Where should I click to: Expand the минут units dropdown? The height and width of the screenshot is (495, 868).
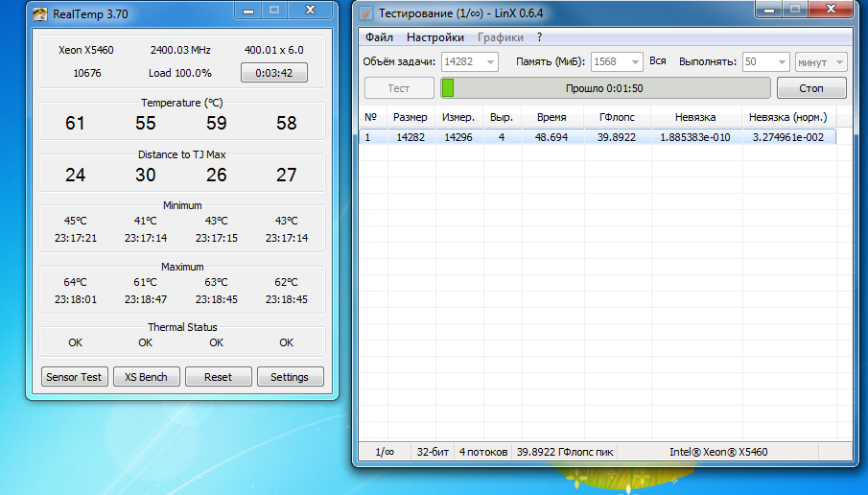click(x=839, y=62)
